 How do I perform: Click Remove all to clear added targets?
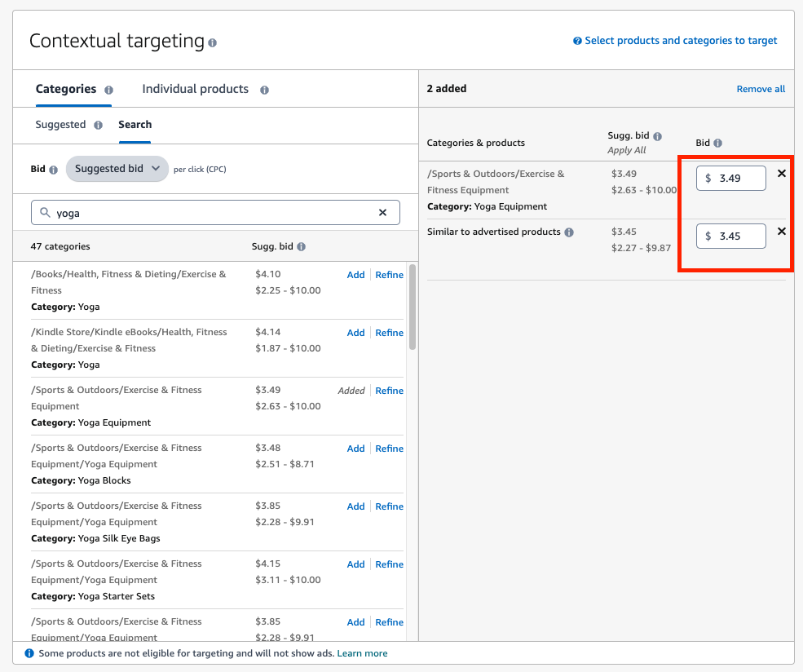point(761,88)
